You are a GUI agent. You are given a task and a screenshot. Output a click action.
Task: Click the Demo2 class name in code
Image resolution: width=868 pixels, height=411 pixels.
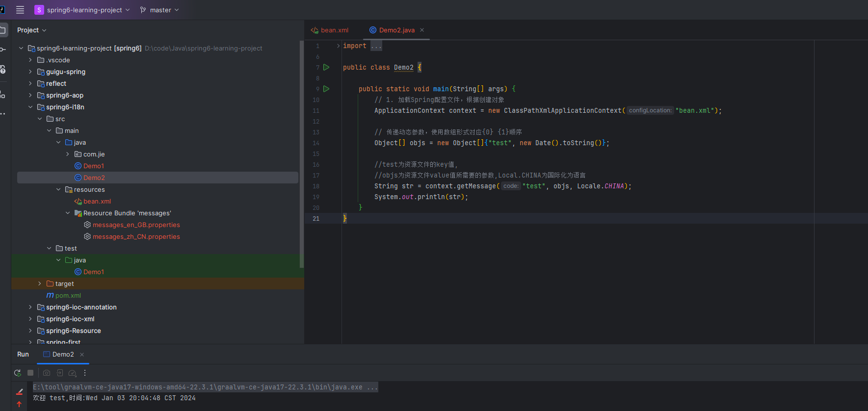tap(403, 67)
